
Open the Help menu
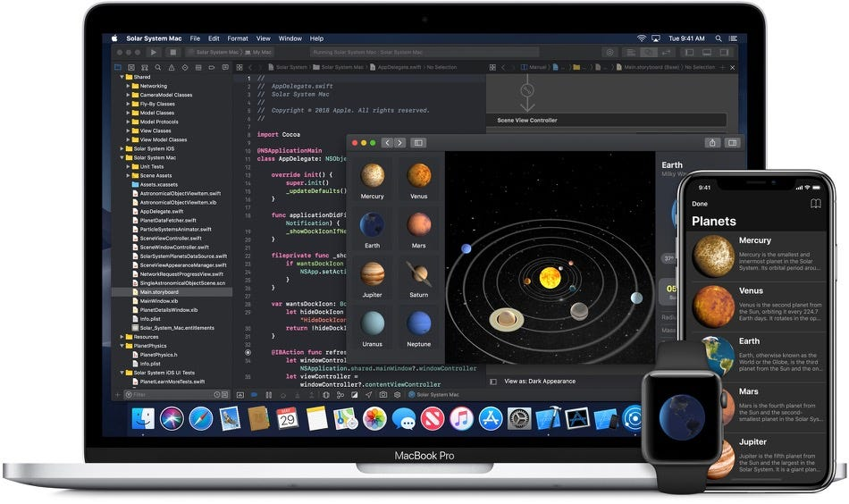point(316,38)
